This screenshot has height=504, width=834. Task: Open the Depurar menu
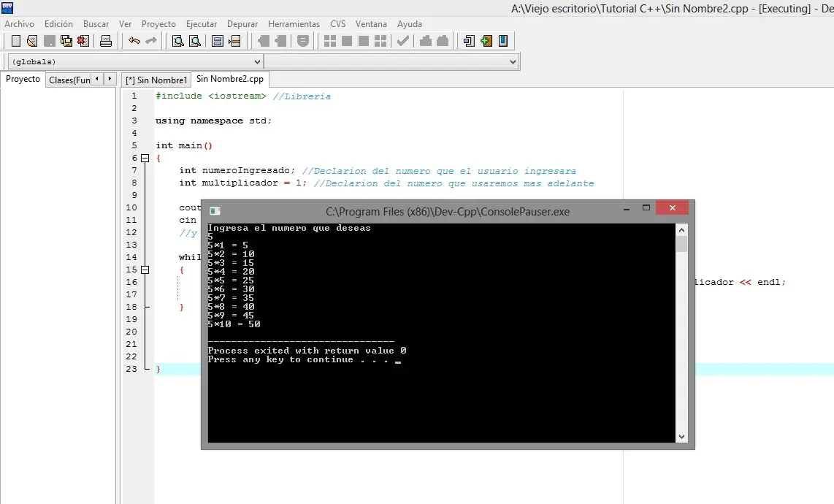coord(242,23)
